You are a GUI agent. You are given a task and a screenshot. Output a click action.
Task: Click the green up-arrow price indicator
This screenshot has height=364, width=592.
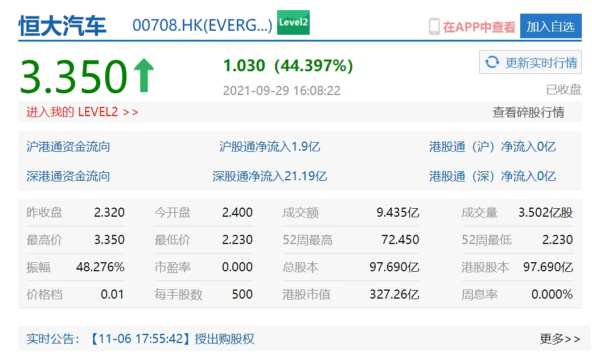click(x=143, y=76)
